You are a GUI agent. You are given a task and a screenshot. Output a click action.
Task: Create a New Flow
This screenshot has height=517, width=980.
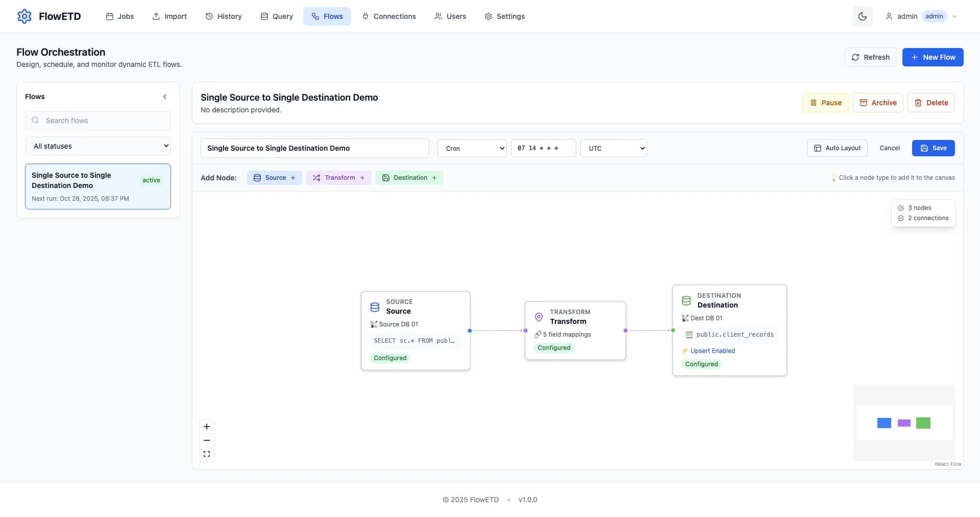point(933,57)
